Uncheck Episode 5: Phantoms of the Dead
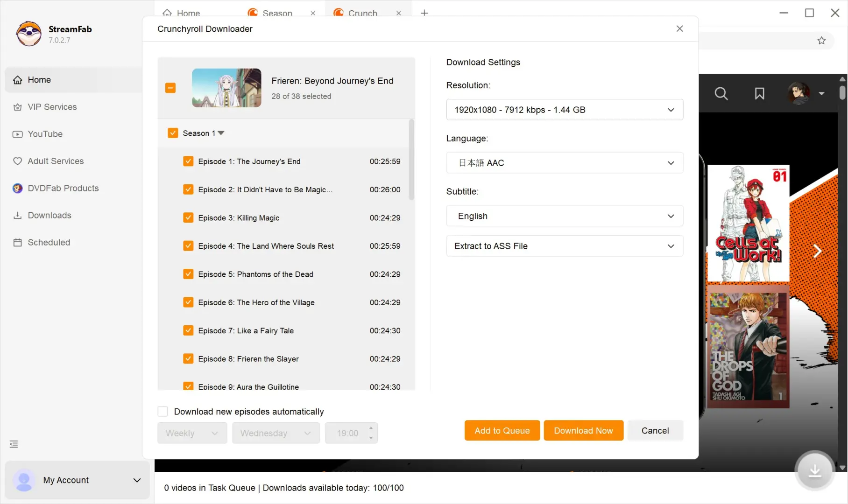 [x=188, y=274]
